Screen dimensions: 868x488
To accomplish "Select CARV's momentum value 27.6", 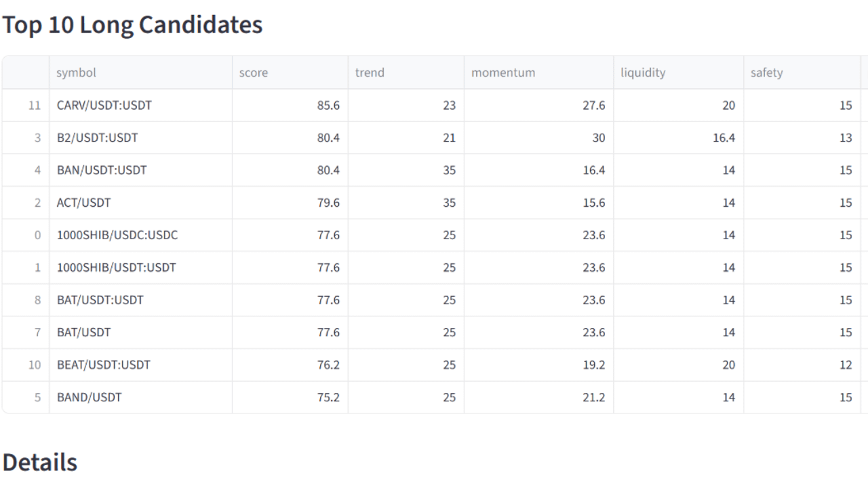I will coord(593,105).
